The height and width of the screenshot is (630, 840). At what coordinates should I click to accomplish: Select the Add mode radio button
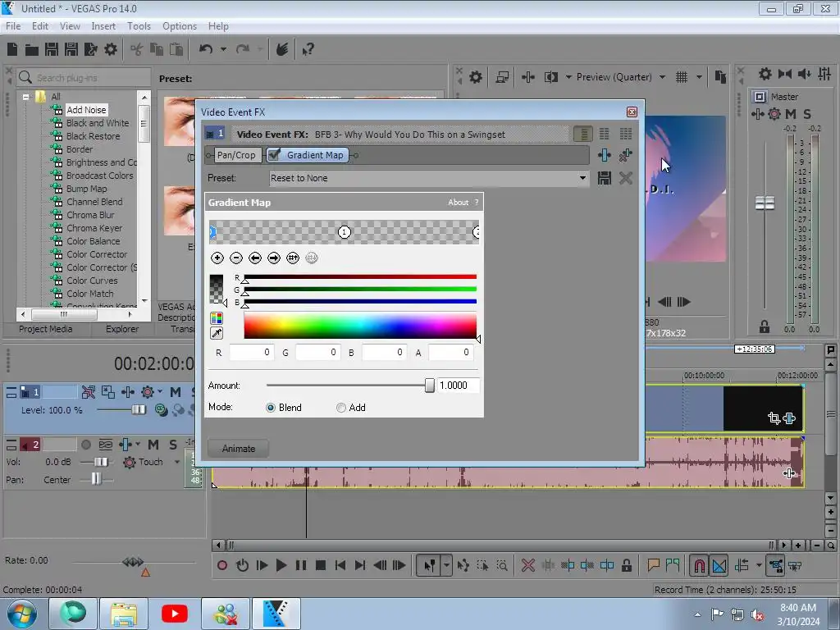(340, 408)
